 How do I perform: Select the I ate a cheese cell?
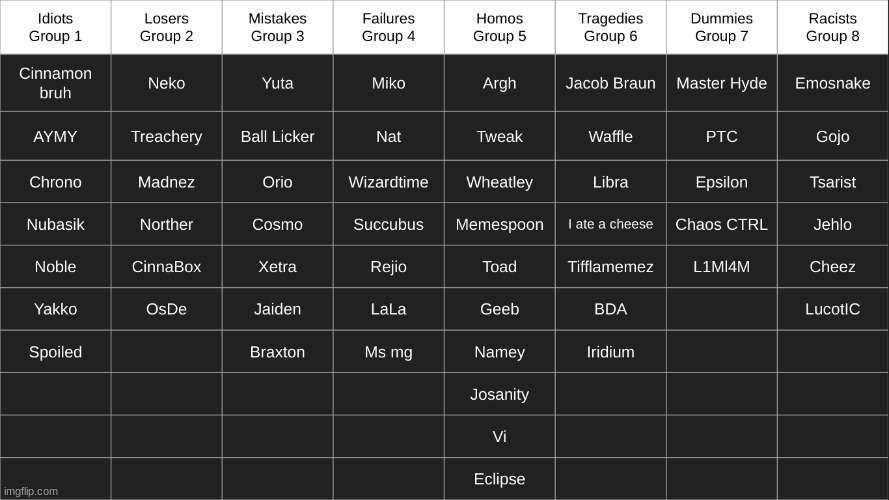(x=611, y=224)
